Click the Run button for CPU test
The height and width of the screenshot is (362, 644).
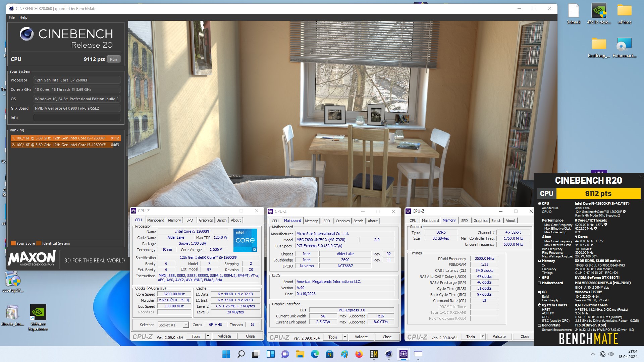pos(114,59)
